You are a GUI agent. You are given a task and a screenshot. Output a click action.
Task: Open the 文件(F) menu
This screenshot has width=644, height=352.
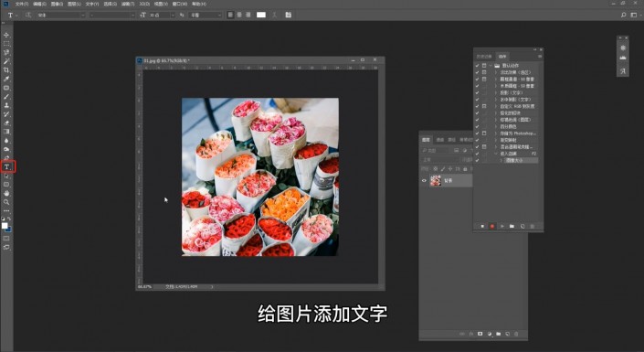(x=22, y=4)
